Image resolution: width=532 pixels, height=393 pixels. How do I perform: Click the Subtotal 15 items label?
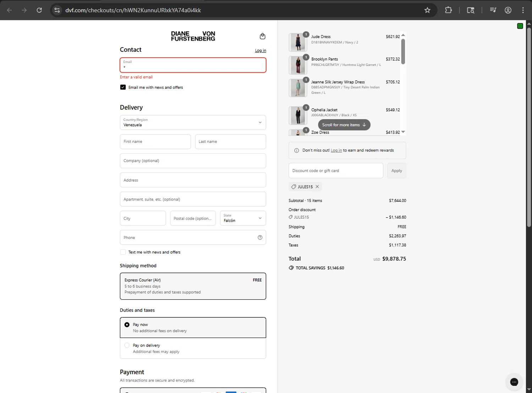(305, 201)
